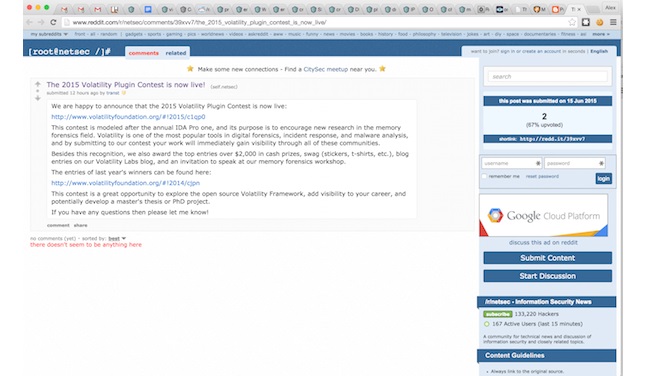This screenshot has width=650, height=376.
Task: Subscribe to the netsec subreddit
Action: [497, 314]
